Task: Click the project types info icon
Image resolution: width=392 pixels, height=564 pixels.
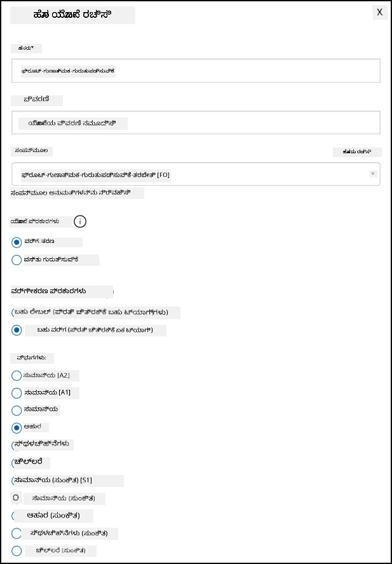Action: click(x=80, y=222)
